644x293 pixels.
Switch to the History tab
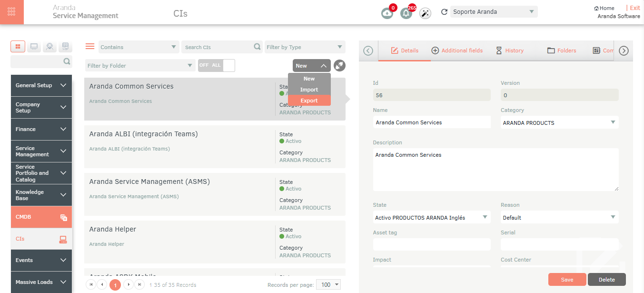pos(509,51)
